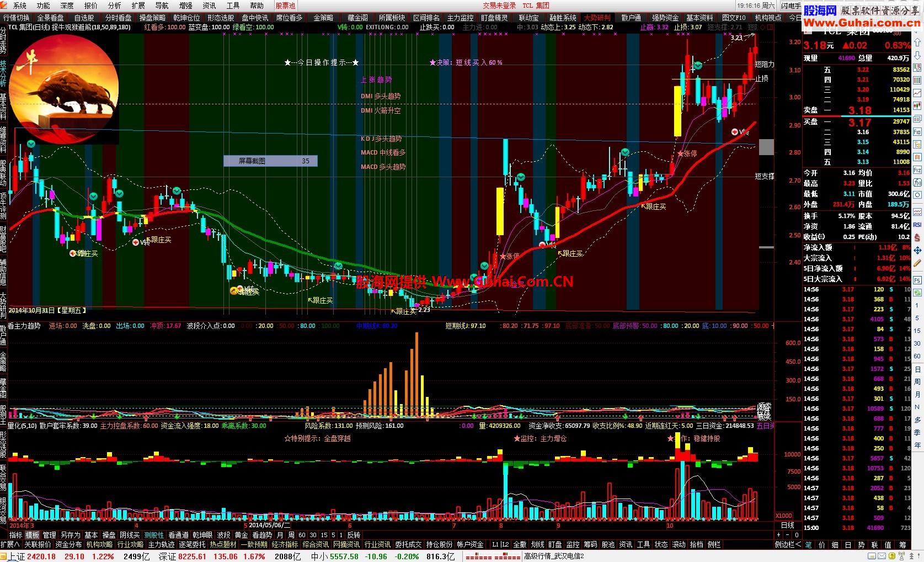Switch chart period to 30 minutes

point(313,535)
